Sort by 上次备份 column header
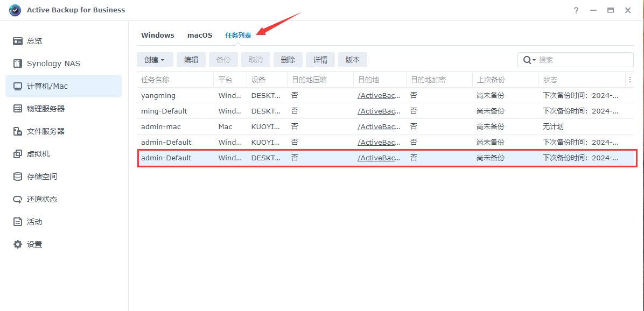The width and height of the screenshot is (644, 311). coord(505,80)
